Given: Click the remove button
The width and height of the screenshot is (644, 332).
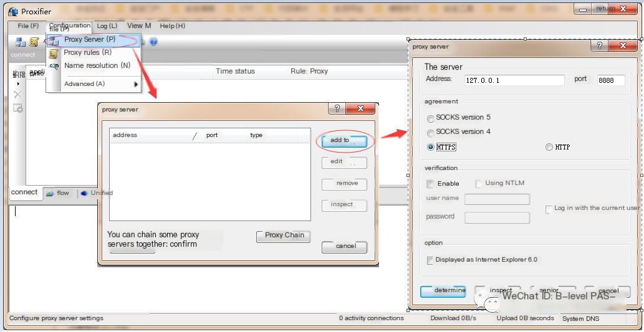Looking at the screenshot, I should 344,184.
